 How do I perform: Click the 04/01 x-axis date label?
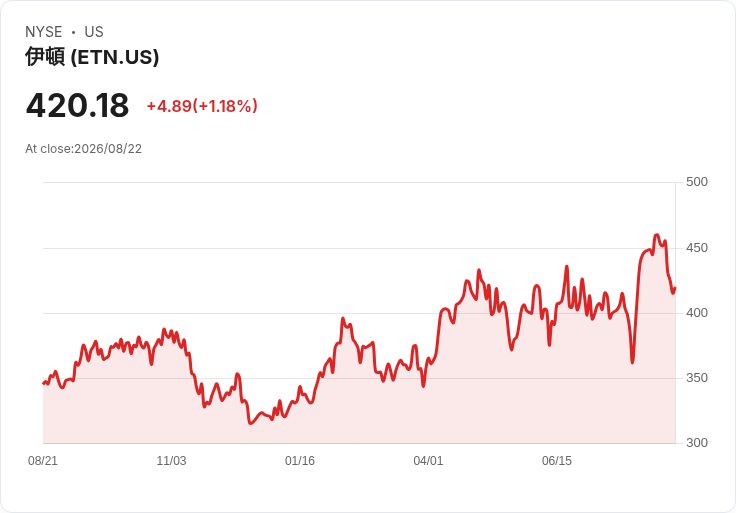(x=428, y=461)
